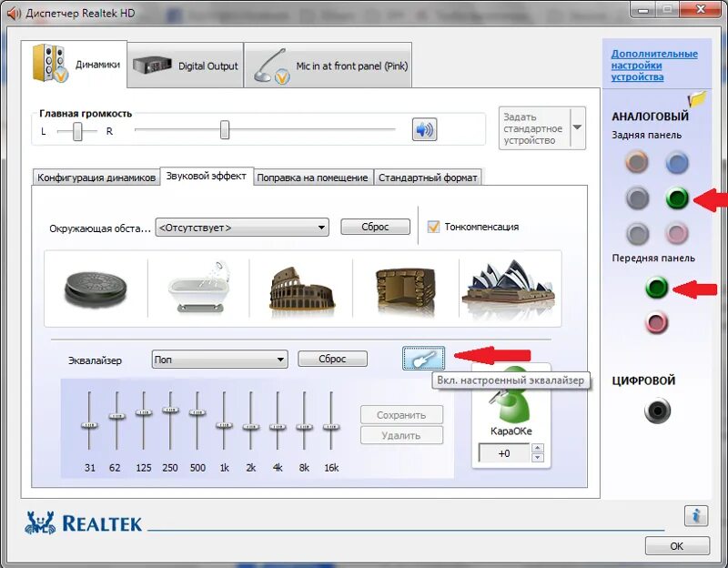728x568 pixels.
Task: Click the orange rear panel jack
Action: click(x=636, y=162)
